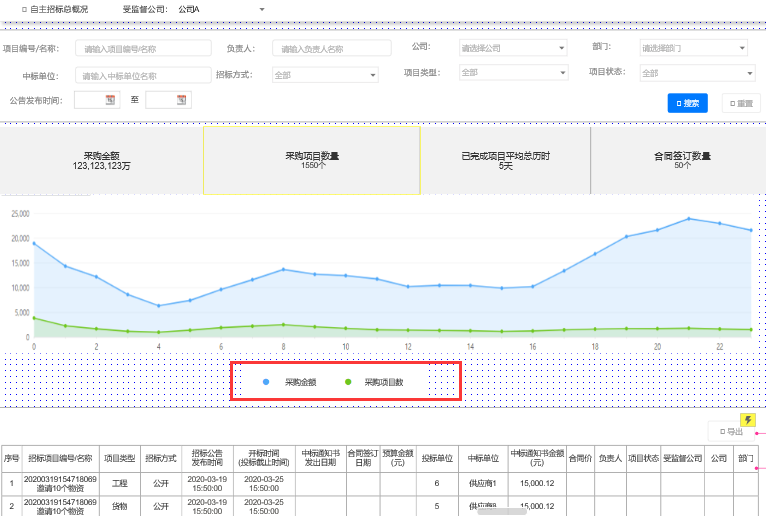Screen dimensions: 766x516
Task: Expand the 项目状态 dropdown
Action: [x=698, y=73]
